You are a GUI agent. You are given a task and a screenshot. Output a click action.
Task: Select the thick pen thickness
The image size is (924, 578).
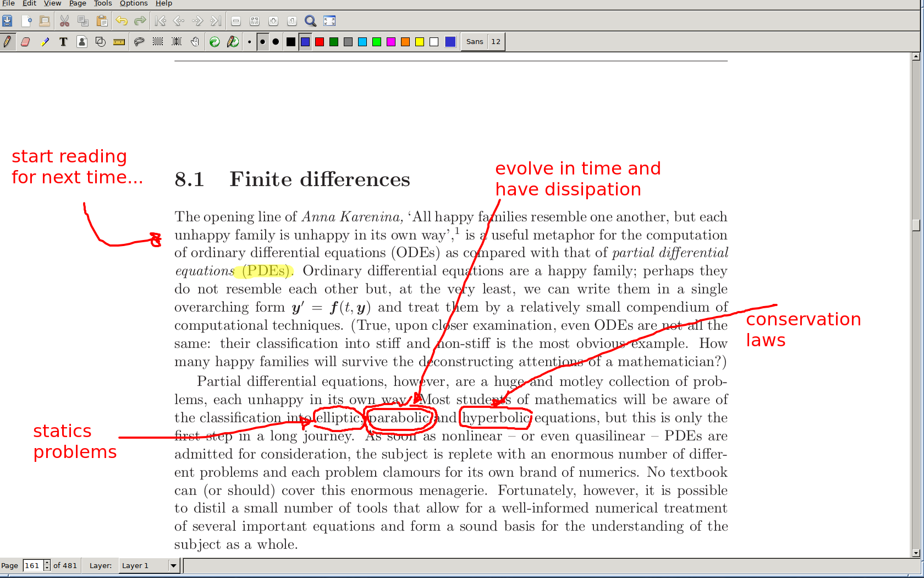coord(276,42)
